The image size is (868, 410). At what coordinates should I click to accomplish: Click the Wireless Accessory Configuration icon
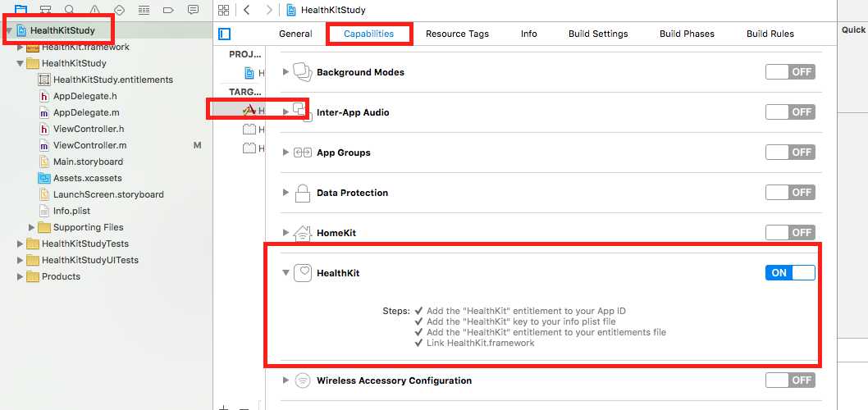coord(302,380)
